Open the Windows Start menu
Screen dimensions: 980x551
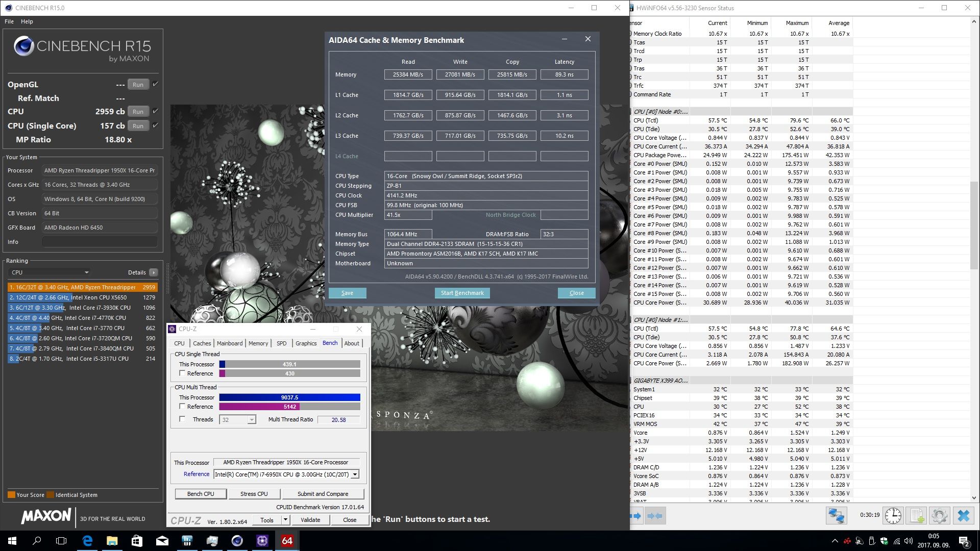coord(12,541)
